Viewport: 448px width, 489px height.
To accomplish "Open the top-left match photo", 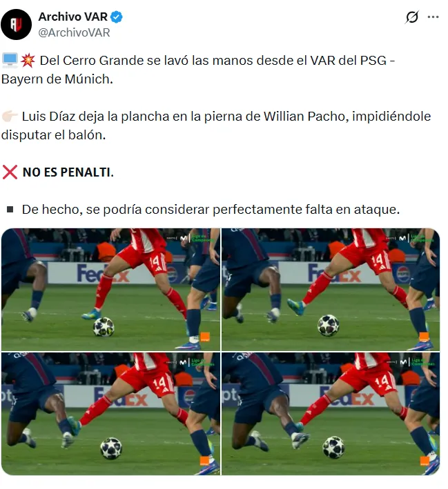I will pos(110,290).
